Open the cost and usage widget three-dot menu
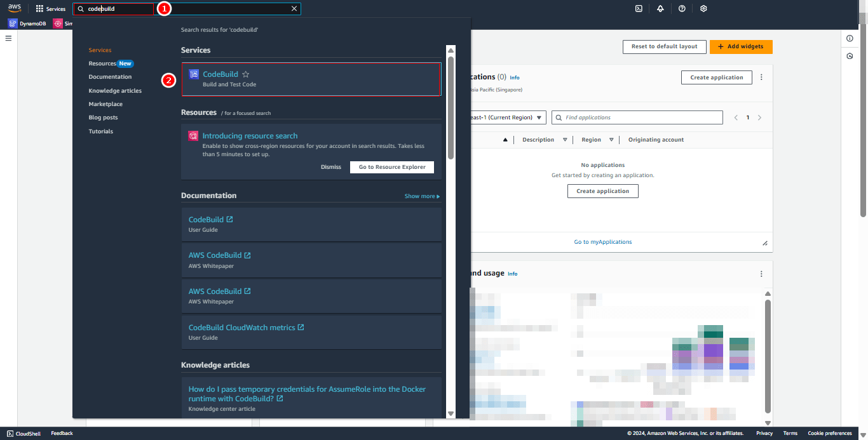 (761, 274)
